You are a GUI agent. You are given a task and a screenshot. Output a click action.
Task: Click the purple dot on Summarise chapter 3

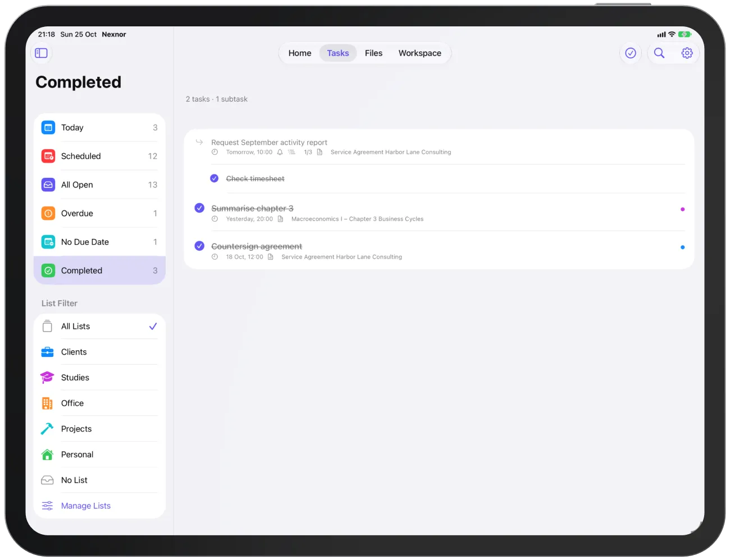[682, 209]
